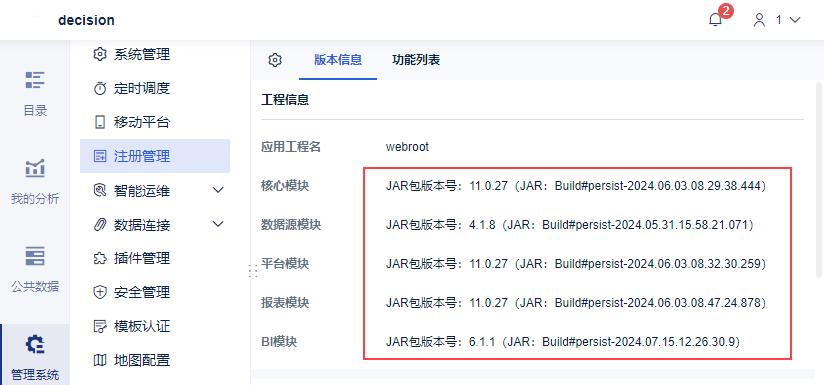The height and width of the screenshot is (385, 824).
Task: Open the notification bell with 2 alerts
Action: click(x=715, y=20)
